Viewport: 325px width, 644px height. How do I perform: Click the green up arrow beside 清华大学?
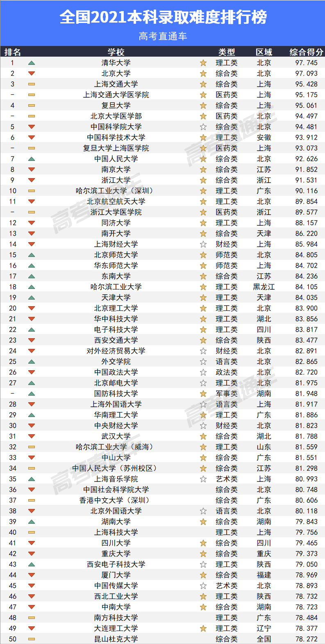click(32, 63)
